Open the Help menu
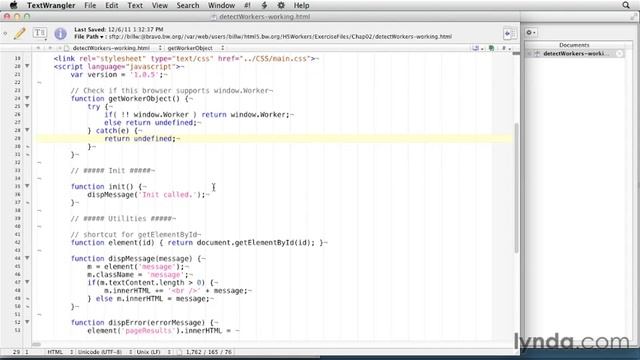 301,5
